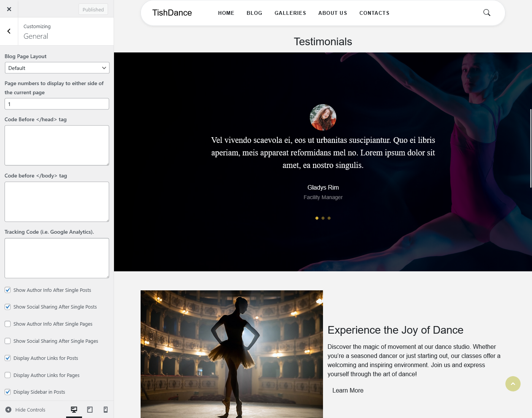Navigate to the About Us menu item
Viewport: 532px width, 418px height.
(332, 13)
